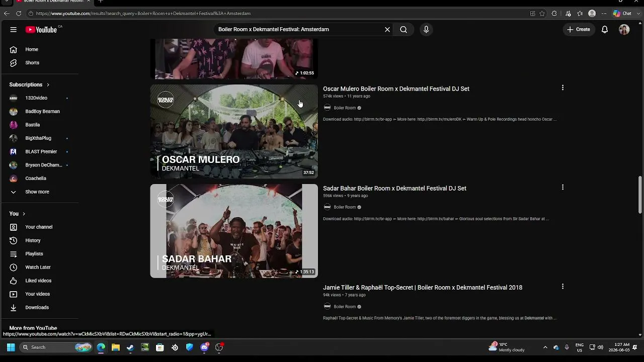The width and height of the screenshot is (644, 362).
Task: Click the Boiler Room avatar beside Oscar Mulero
Action: 327,108
